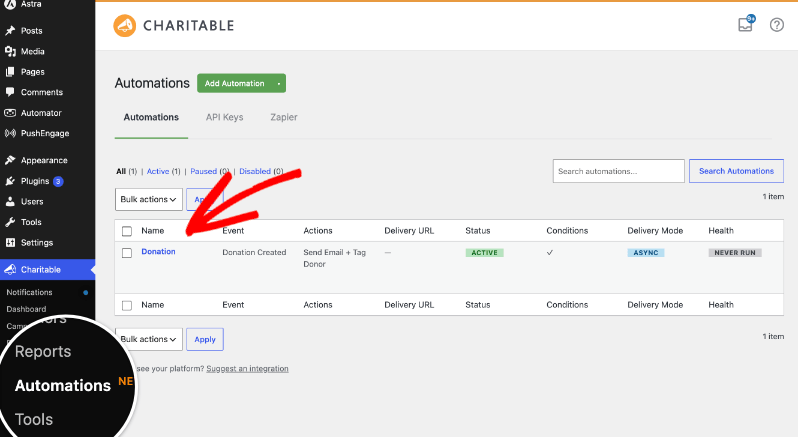Click Search Automations button
Screen dimensions: 798x437
tap(736, 171)
